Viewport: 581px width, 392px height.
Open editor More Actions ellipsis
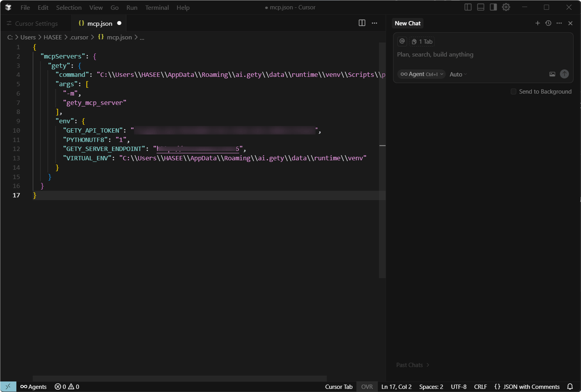coord(374,23)
